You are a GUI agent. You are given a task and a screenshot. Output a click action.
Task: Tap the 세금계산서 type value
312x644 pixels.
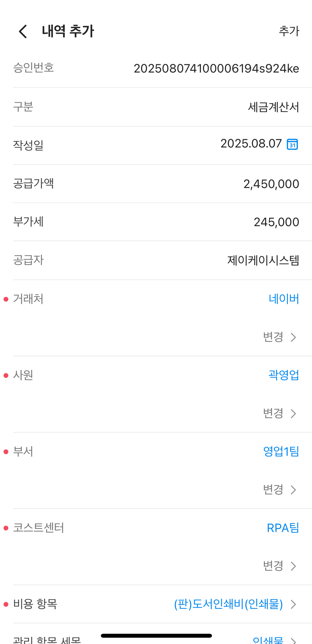(273, 107)
